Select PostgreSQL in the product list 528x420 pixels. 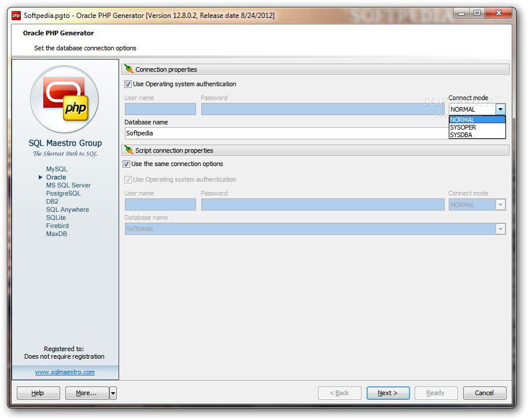[63, 193]
